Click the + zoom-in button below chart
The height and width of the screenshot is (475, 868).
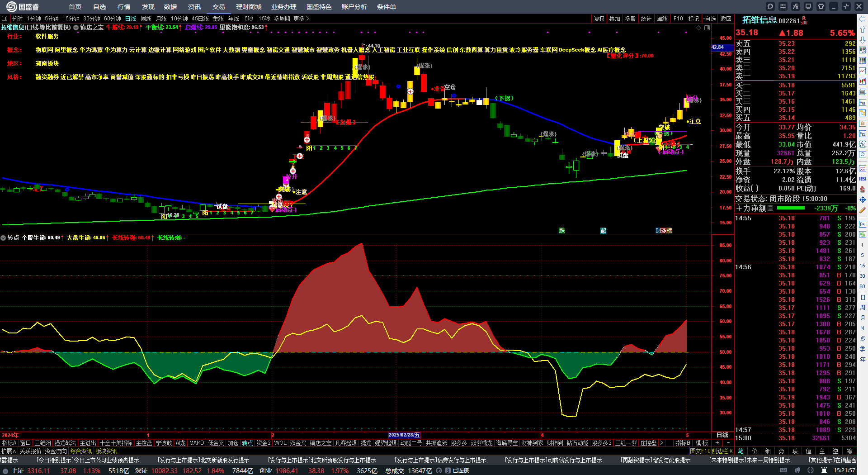[x=717, y=443]
